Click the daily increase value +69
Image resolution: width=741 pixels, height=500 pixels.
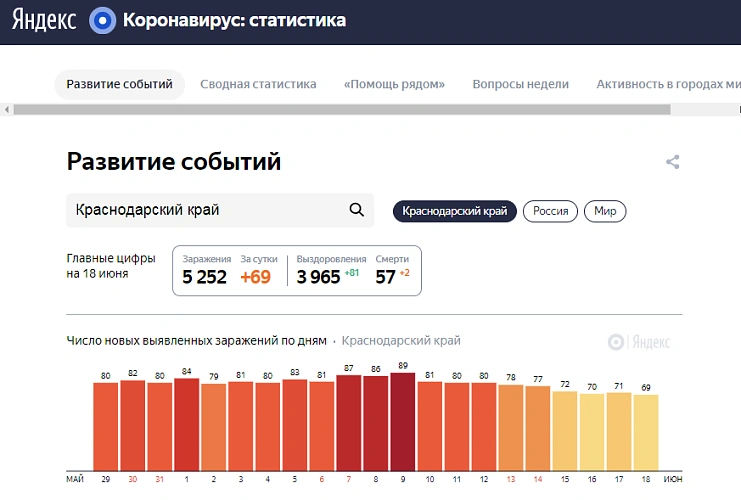point(255,277)
